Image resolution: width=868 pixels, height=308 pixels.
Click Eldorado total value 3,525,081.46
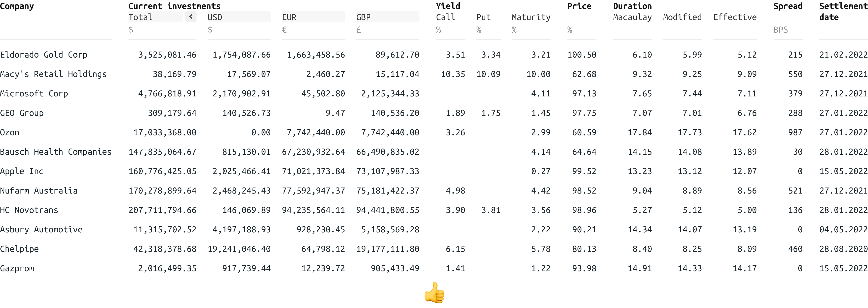point(167,55)
